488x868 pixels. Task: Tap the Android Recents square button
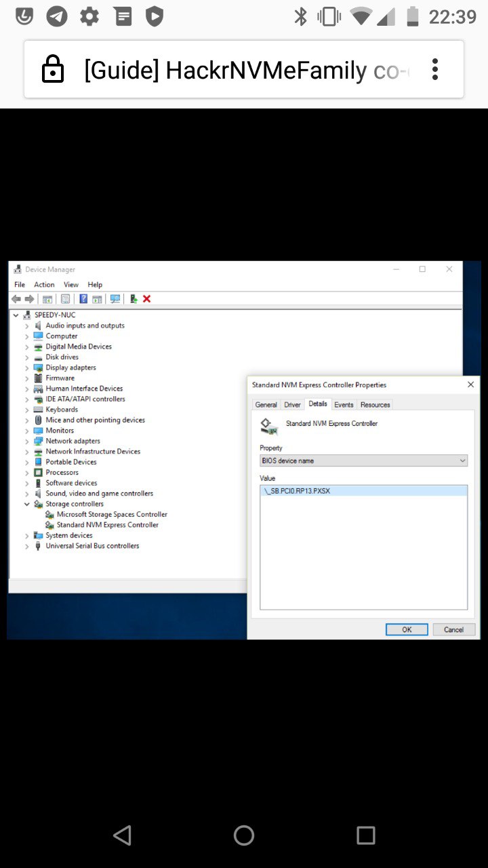tap(366, 835)
